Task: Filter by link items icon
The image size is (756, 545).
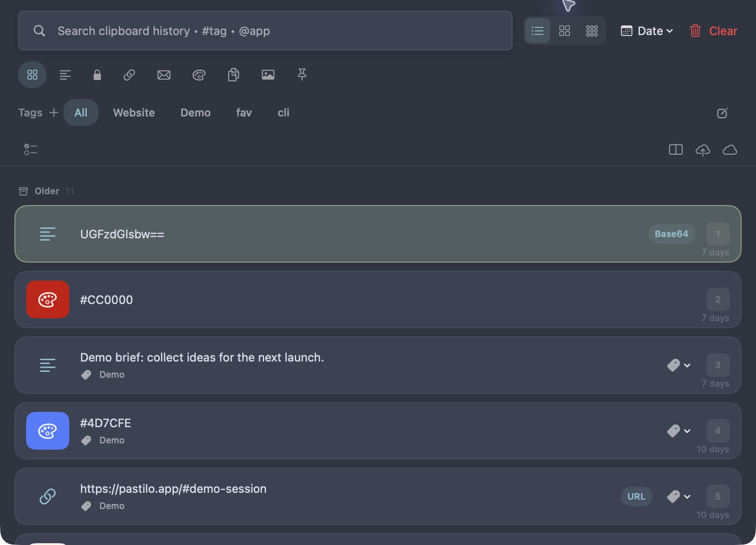Action: (x=130, y=75)
